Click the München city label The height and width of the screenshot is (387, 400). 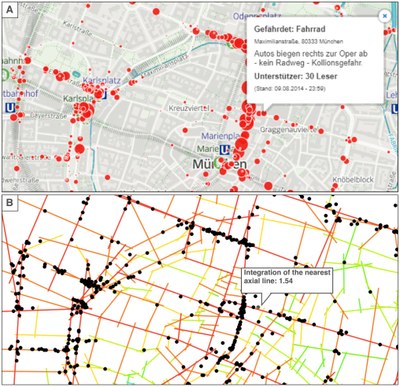(220, 164)
